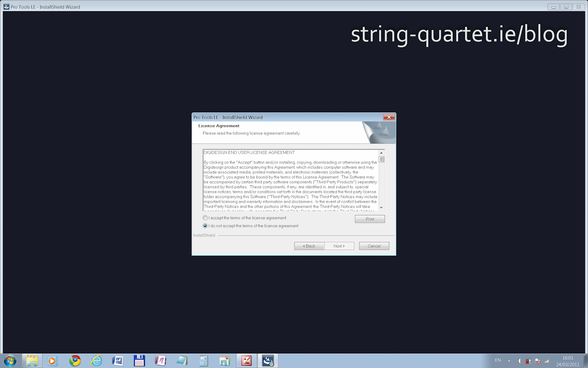Click the Back button

coord(309,246)
